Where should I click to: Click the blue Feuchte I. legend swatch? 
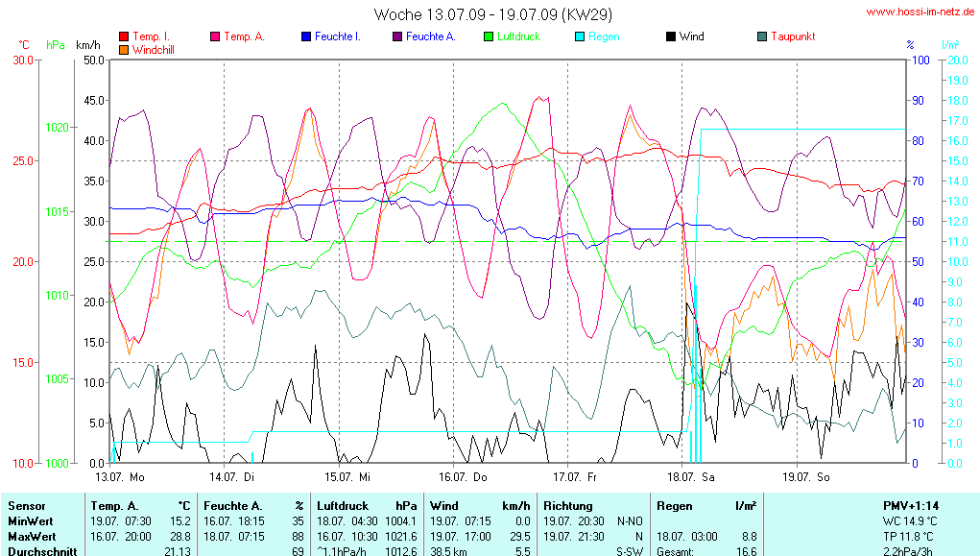click(x=306, y=36)
